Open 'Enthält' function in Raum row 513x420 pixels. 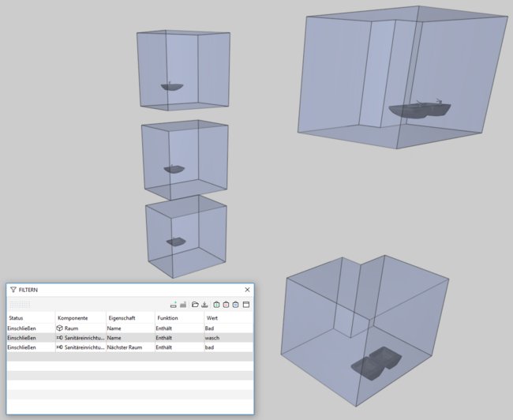[179, 328]
